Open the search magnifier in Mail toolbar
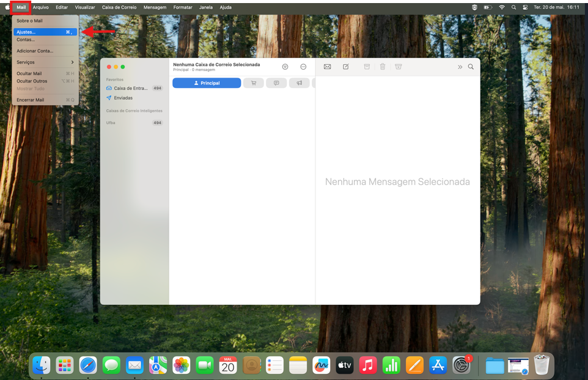The height and width of the screenshot is (380, 588). (471, 67)
